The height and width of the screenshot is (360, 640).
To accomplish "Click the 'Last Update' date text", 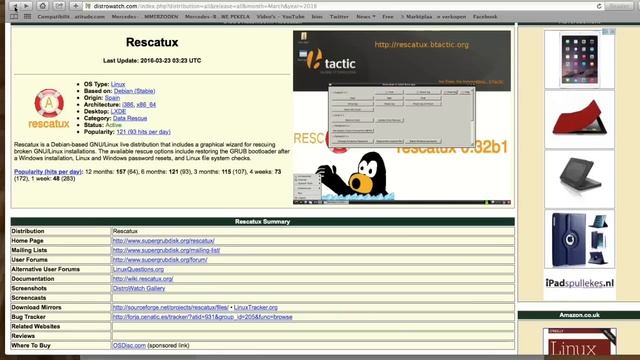I will pos(152,60).
